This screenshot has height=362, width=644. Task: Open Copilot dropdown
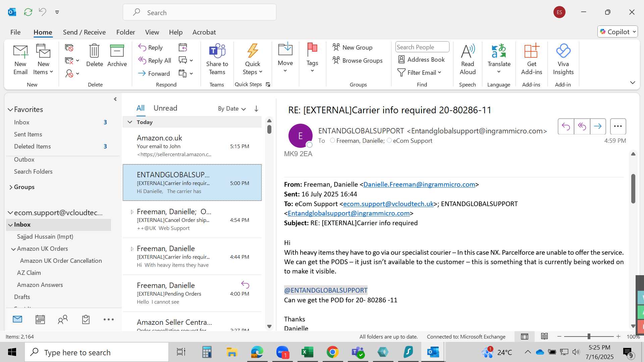[617, 32]
